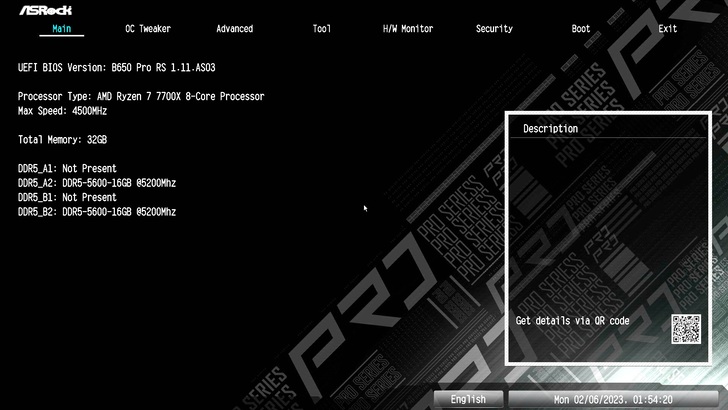This screenshot has width=728, height=410.
Task: Select the UEFI BIOS Version line
Action: tap(117, 68)
